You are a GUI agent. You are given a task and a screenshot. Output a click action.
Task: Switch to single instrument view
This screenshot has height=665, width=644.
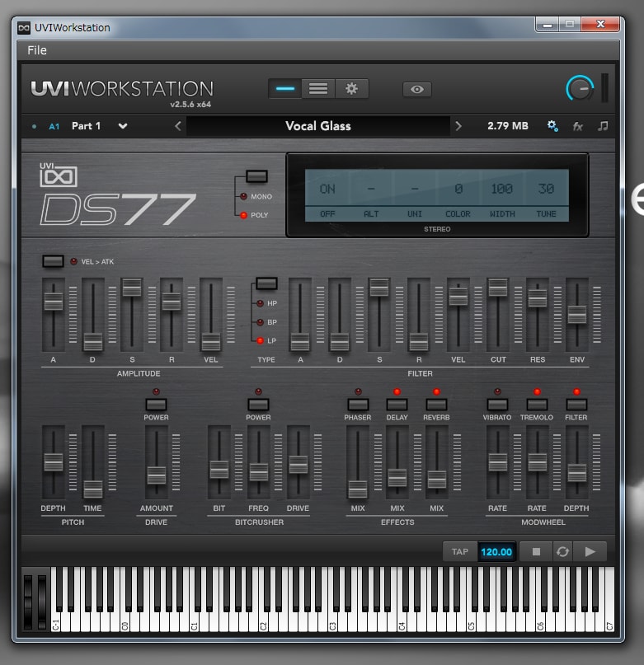pos(284,89)
